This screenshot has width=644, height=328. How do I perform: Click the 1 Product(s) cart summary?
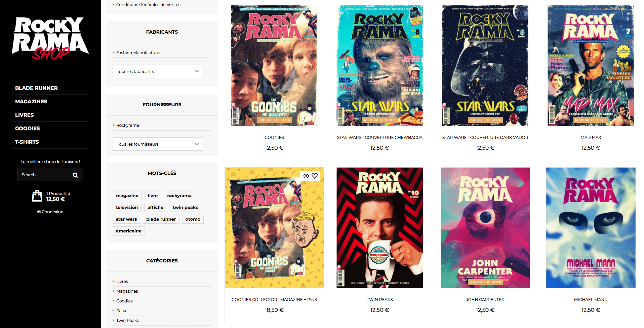point(58,193)
